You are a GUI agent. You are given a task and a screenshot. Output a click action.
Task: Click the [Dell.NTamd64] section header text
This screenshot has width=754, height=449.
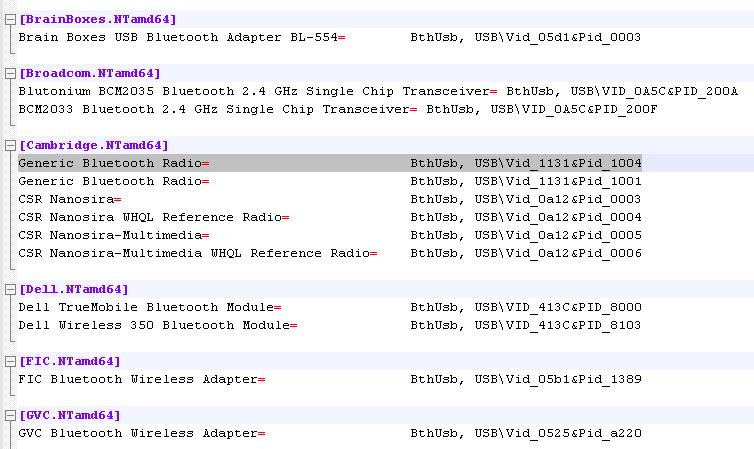74,289
